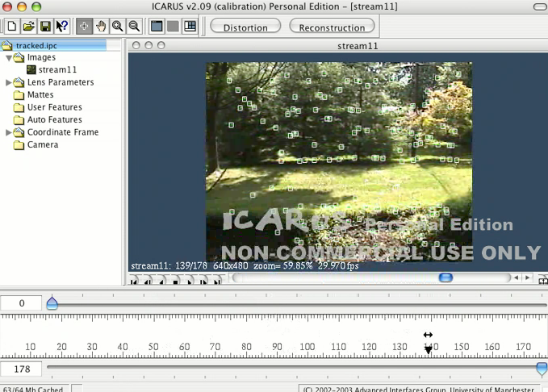Click the start frame slider handle at 0
The height and width of the screenshot is (392, 548).
click(52, 303)
